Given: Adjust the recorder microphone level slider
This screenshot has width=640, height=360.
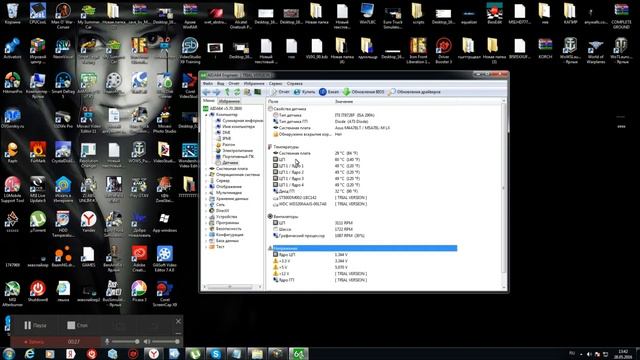Looking at the screenshot, I should tap(125, 342).
